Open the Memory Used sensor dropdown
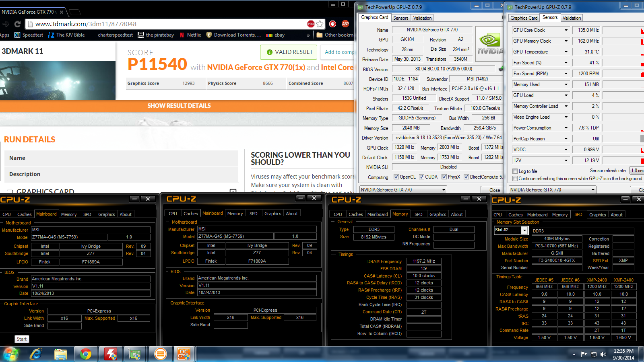Image resolution: width=644 pixels, height=362 pixels. pos(566,84)
